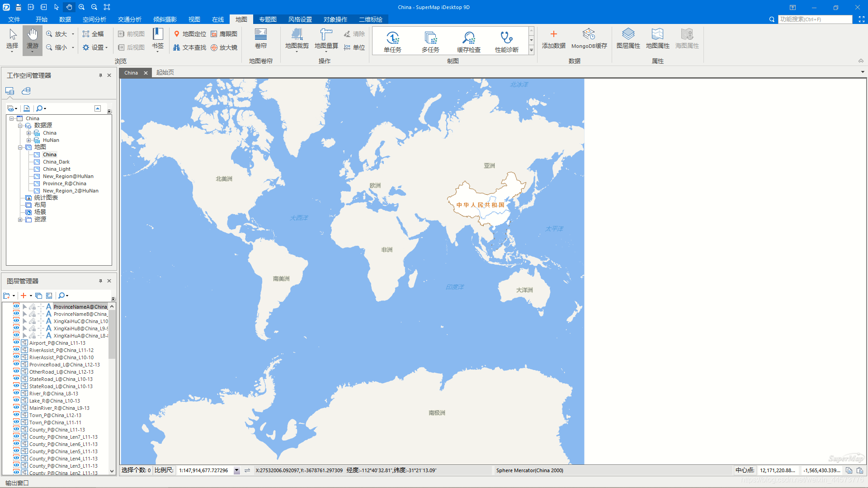
Task: Toggle the 鹰眼图 overview window
Action: (x=224, y=34)
